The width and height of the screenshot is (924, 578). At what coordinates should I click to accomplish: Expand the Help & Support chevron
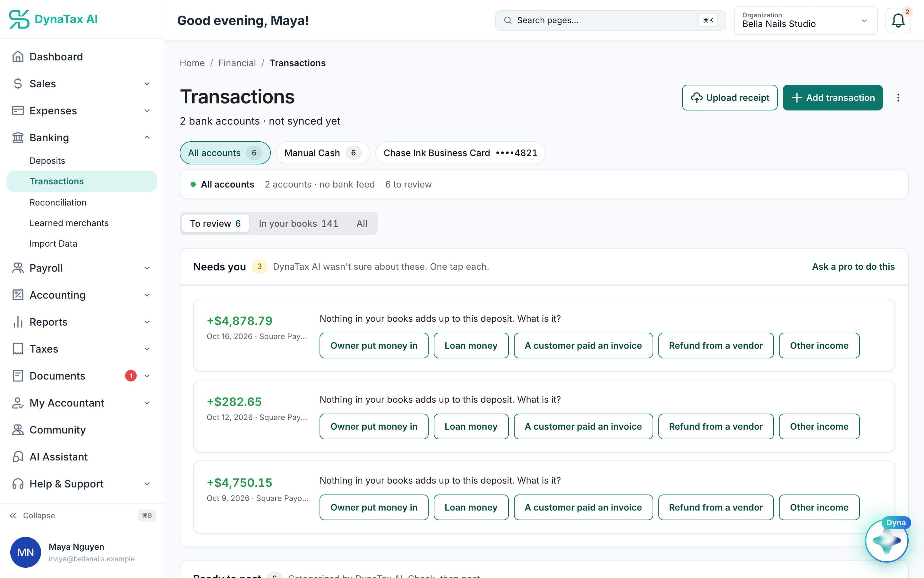click(147, 484)
